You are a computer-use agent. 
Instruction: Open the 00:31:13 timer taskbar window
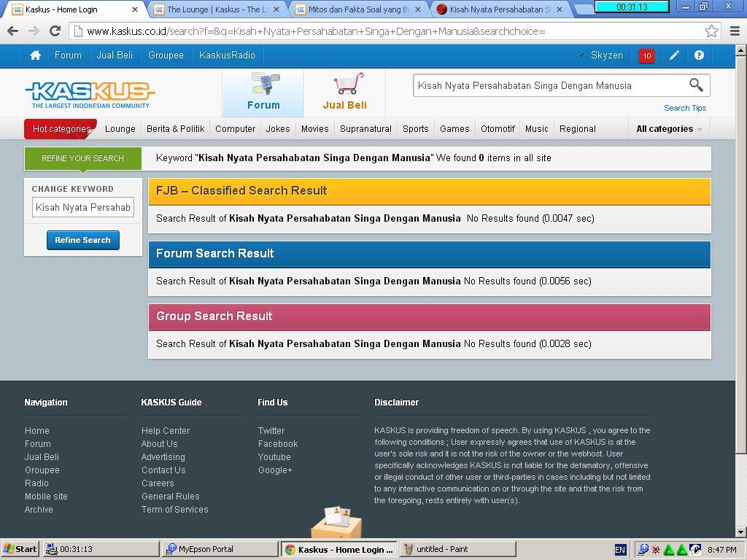click(101, 549)
